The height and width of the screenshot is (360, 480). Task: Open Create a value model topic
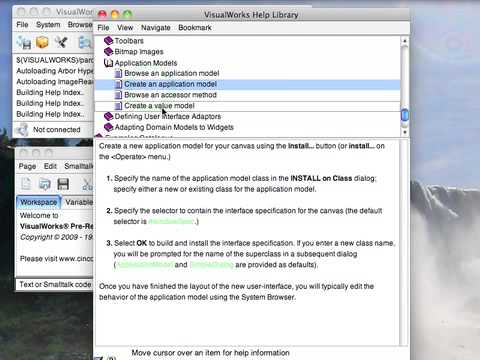tap(159, 106)
